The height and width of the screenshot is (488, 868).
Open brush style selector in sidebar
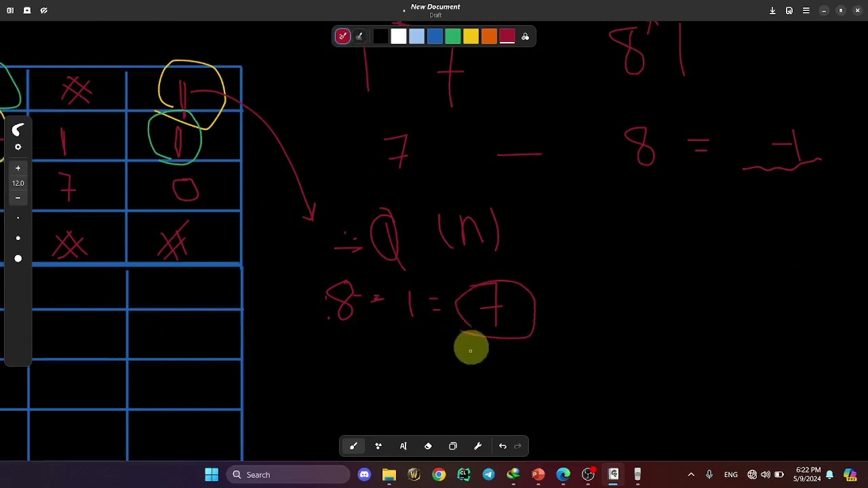(18, 129)
